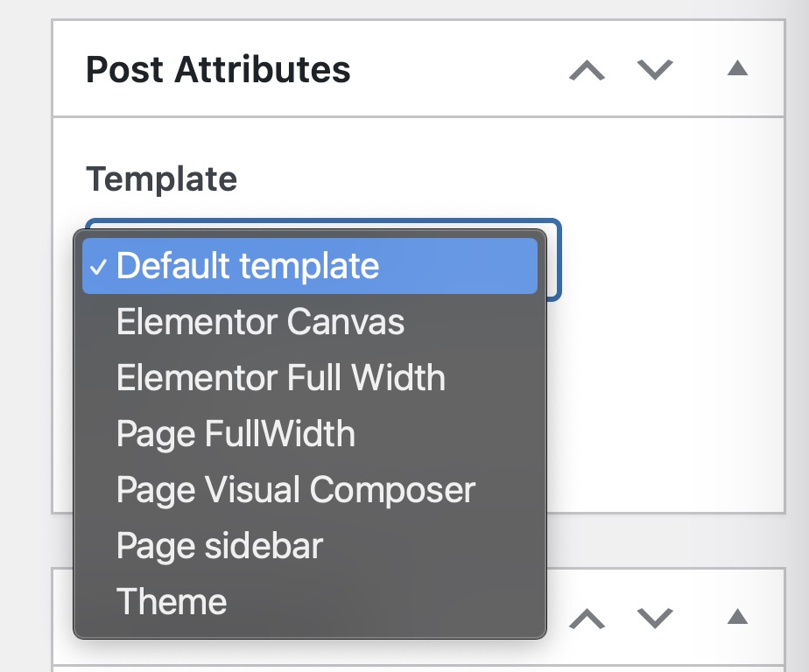Move the Post Attributes panel up
The image size is (809, 672).
click(587, 70)
